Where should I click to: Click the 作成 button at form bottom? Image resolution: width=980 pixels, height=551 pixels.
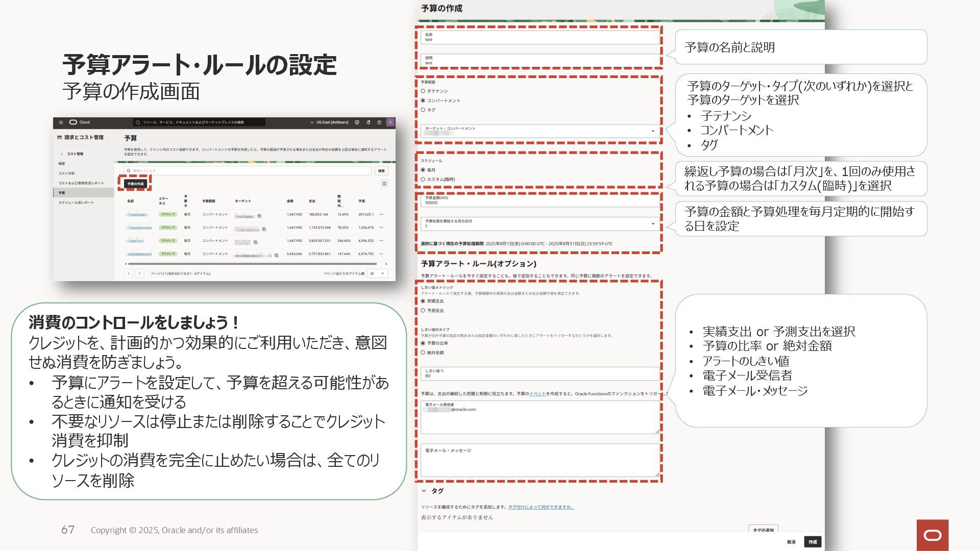pyautogui.click(x=812, y=542)
